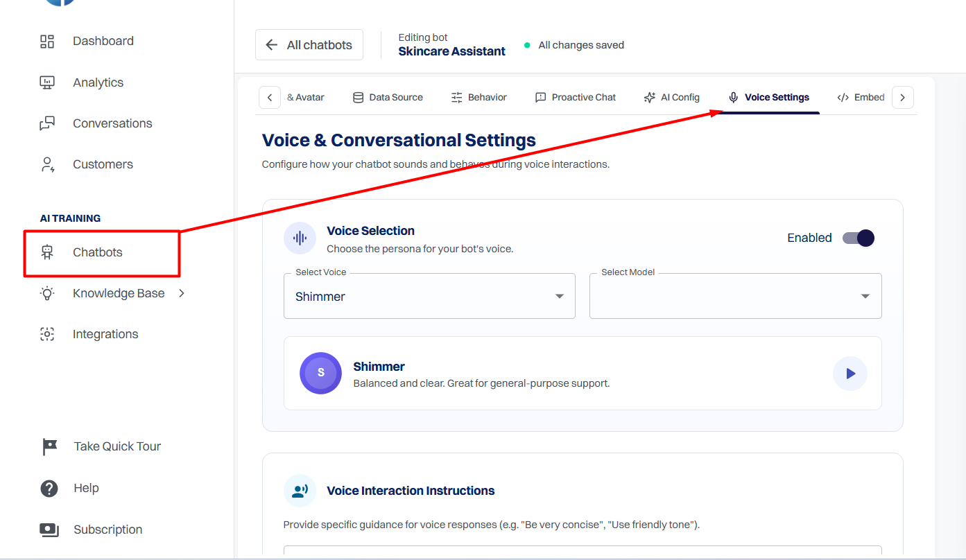Open the Customers section
The height and width of the screenshot is (560, 966).
point(86,164)
